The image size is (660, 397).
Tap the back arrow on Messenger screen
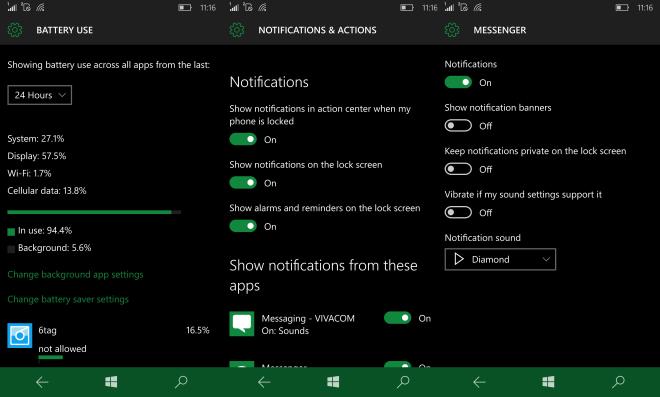(x=479, y=382)
